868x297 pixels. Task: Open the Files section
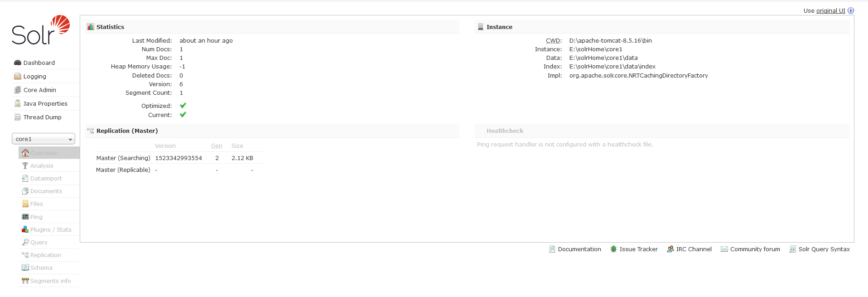pos(37,204)
